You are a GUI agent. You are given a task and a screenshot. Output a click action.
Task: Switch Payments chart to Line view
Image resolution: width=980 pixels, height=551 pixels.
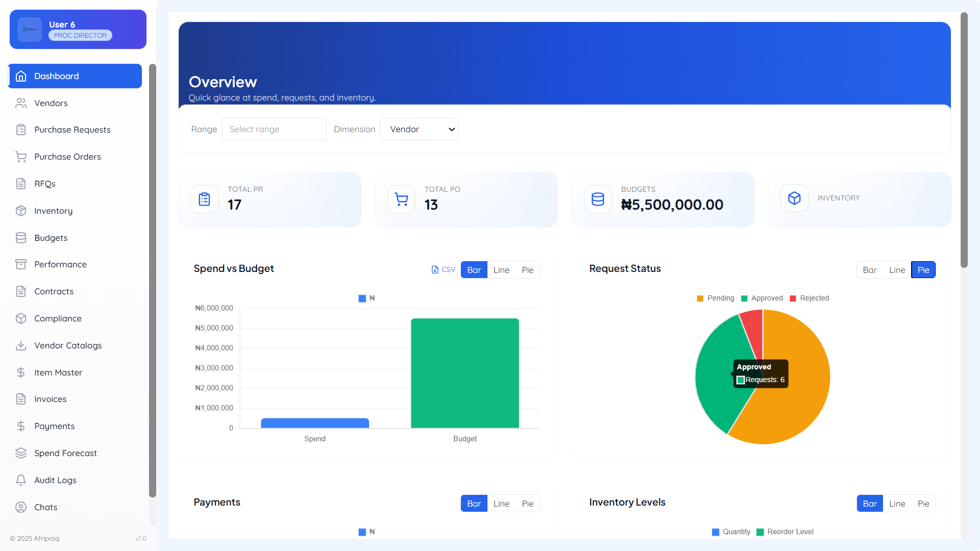(501, 504)
